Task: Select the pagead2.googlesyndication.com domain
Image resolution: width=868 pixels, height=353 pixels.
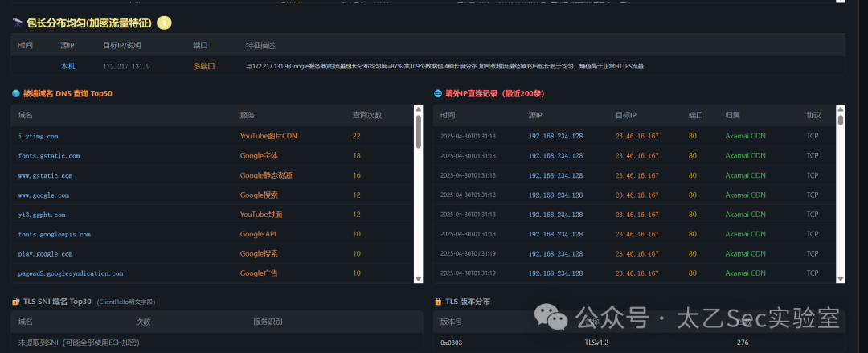Action: coord(70,273)
